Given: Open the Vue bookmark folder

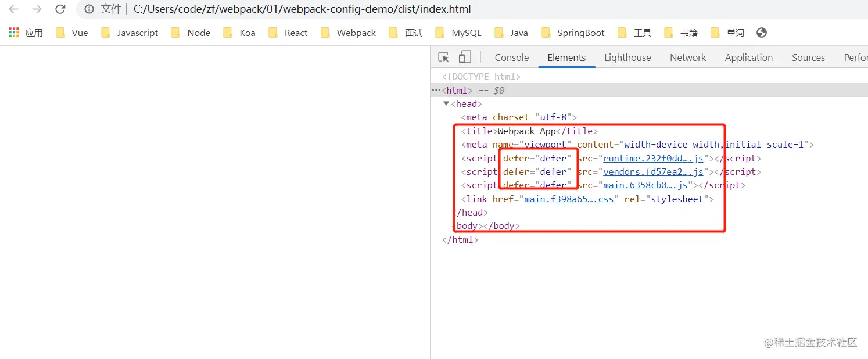Looking at the screenshot, I should pos(72,33).
